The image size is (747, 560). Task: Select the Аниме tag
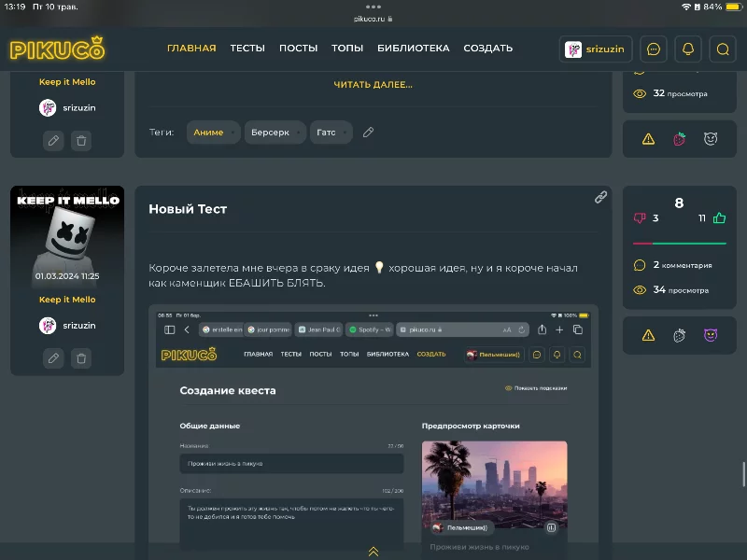coord(213,133)
